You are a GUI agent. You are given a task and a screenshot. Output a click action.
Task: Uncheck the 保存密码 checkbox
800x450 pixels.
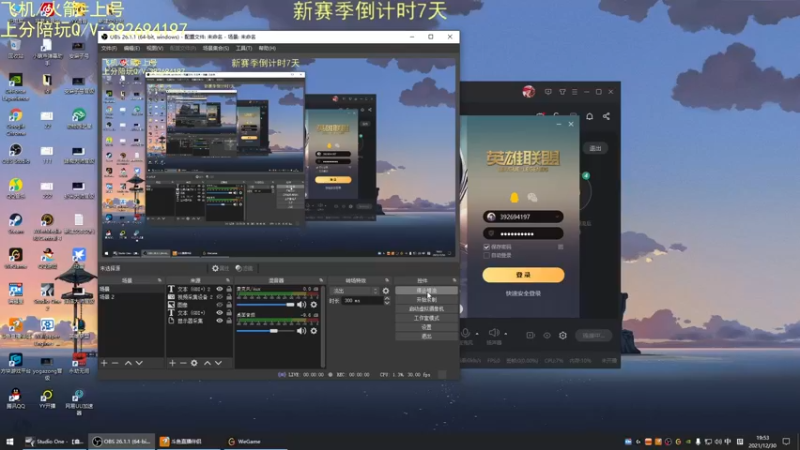(x=486, y=247)
